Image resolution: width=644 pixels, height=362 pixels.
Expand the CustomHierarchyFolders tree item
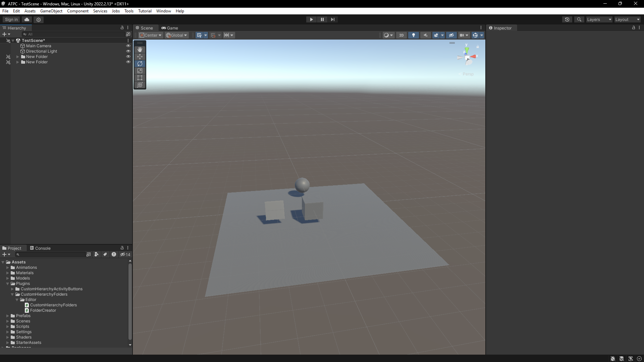click(13, 294)
